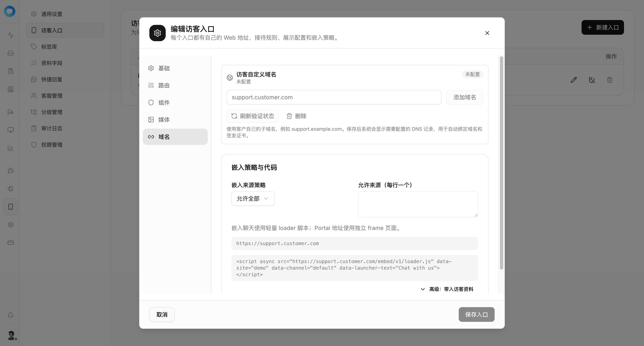Viewport: 644px width, 346px height.
Task: Switch to the 媒体 tab
Action: click(175, 119)
